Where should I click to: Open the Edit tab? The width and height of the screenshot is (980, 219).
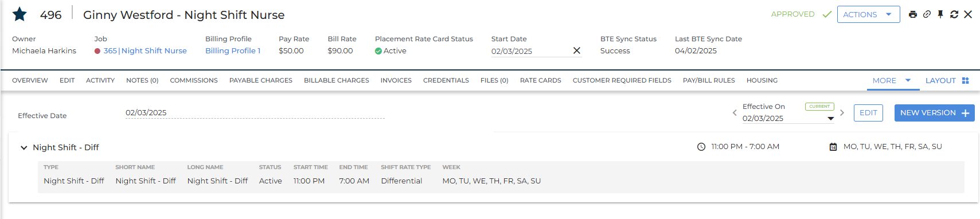[x=67, y=81]
